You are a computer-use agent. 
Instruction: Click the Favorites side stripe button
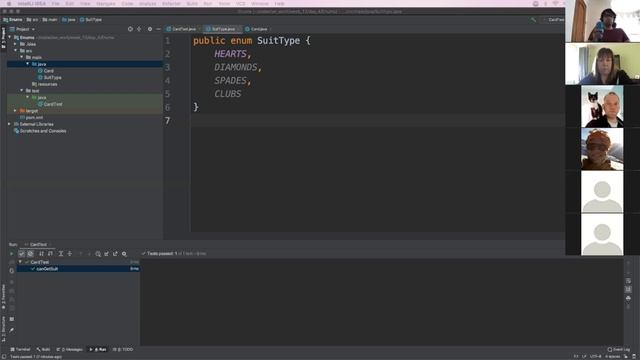pos(3,297)
